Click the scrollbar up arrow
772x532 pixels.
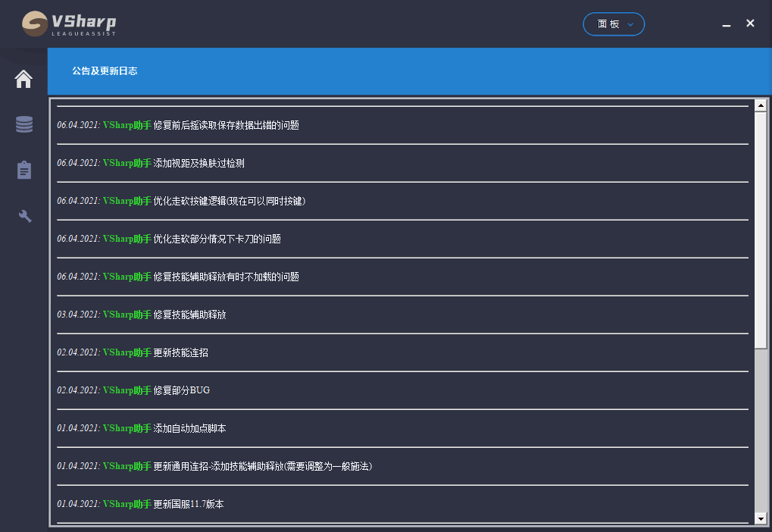pos(761,105)
